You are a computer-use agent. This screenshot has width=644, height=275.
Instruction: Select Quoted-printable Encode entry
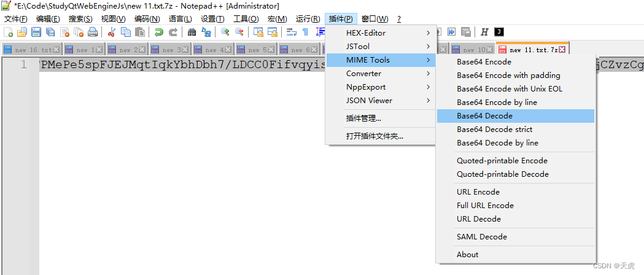click(x=516, y=160)
